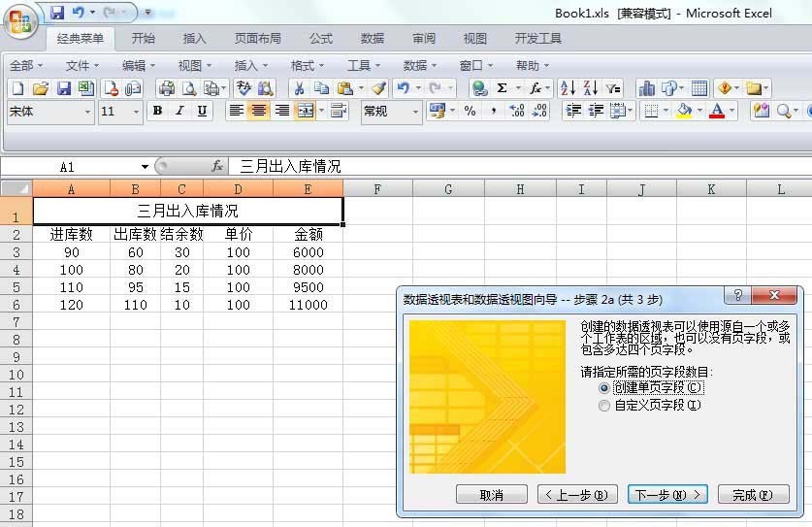Open the 开发工具 ribbon tab
Viewport: 812px width, 527px height.
coord(538,39)
